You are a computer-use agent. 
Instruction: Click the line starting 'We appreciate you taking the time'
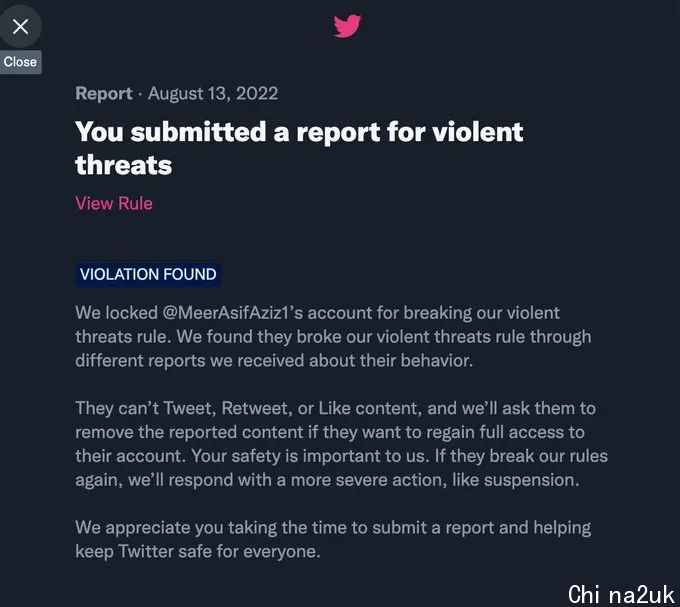click(x=333, y=528)
